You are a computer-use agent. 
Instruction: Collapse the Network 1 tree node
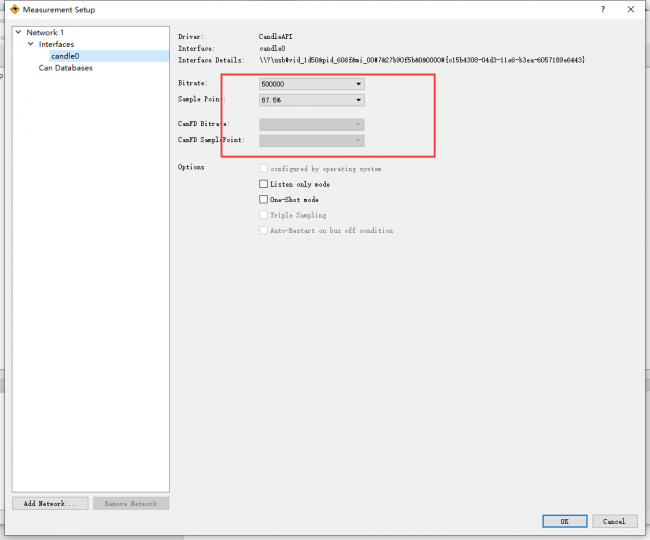coord(18,32)
